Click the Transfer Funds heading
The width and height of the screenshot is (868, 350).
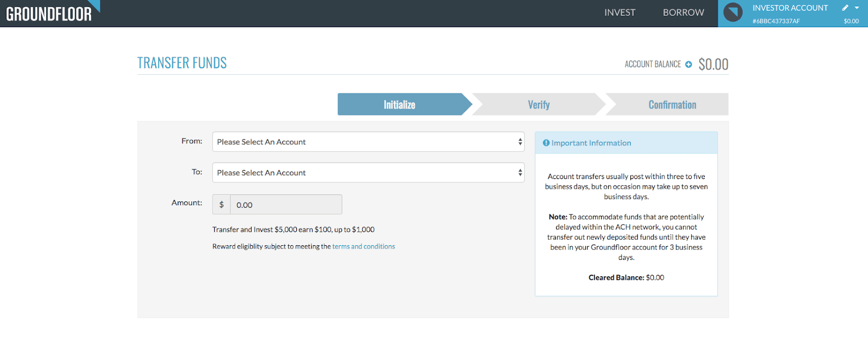click(x=182, y=63)
